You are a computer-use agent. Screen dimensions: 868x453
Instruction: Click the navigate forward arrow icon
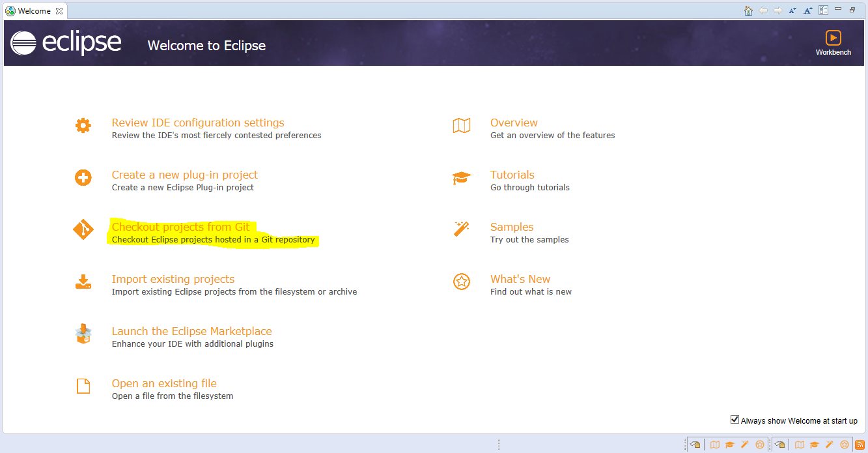coord(777,10)
